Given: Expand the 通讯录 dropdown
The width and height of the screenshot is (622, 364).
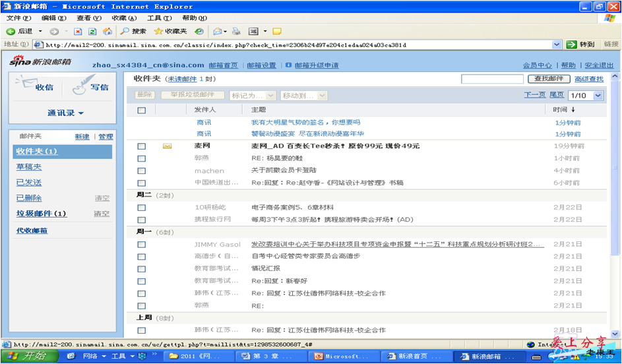Looking at the screenshot, I should [x=66, y=113].
